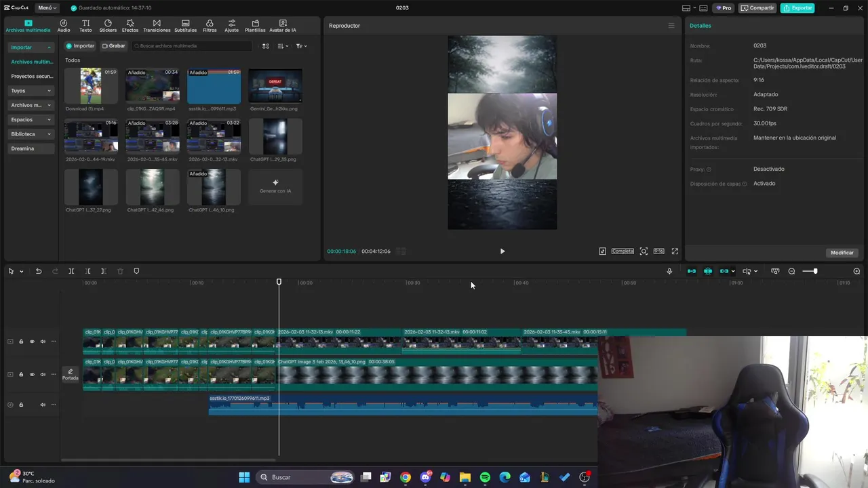Expand the Biblioteca sidebar section
The width and height of the screenshot is (868, 488).
31,134
